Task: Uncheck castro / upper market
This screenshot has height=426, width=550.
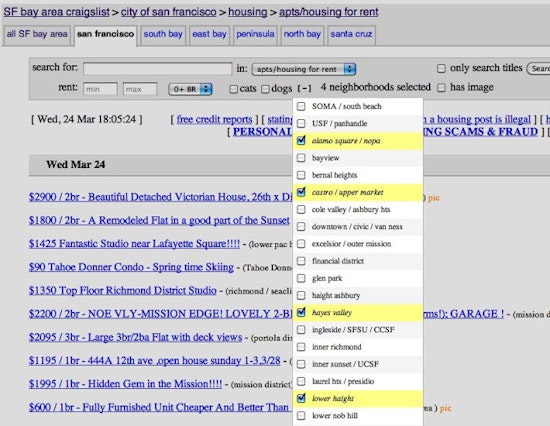Action: [301, 192]
